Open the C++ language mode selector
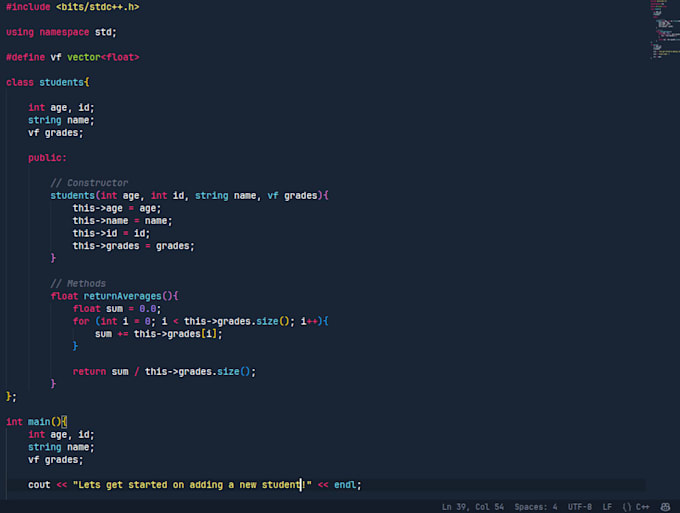The width and height of the screenshot is (680, 513). click(x=642, y=506)
